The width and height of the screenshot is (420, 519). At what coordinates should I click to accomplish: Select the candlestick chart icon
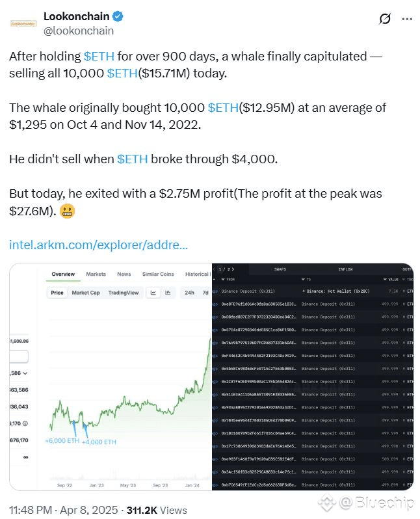pos(168,293)
